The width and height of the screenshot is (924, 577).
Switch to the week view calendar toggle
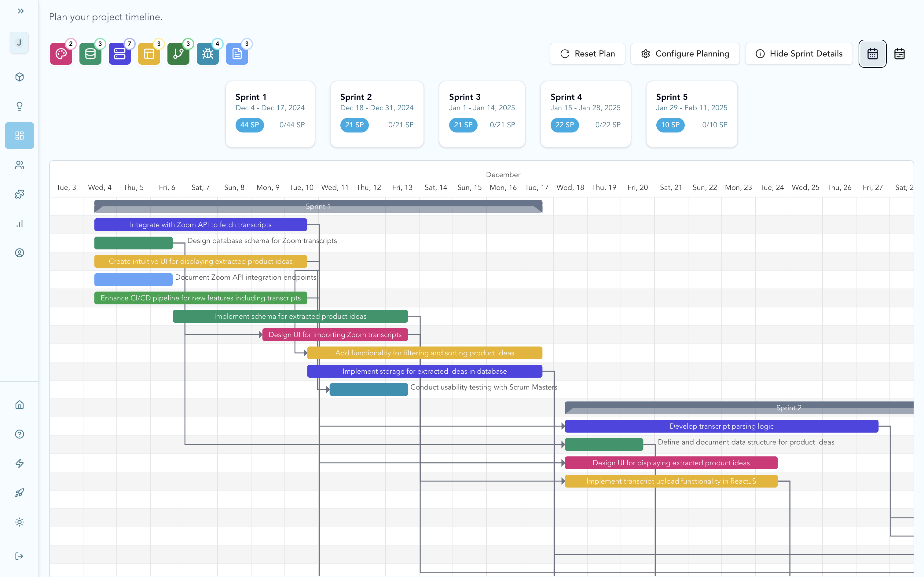click(x=900, y=54)
